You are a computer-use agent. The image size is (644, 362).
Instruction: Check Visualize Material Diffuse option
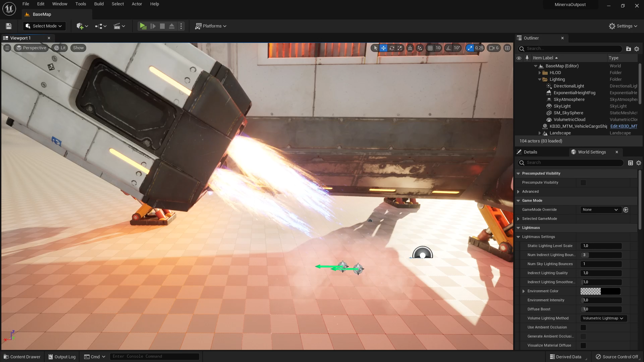[583, 346]
